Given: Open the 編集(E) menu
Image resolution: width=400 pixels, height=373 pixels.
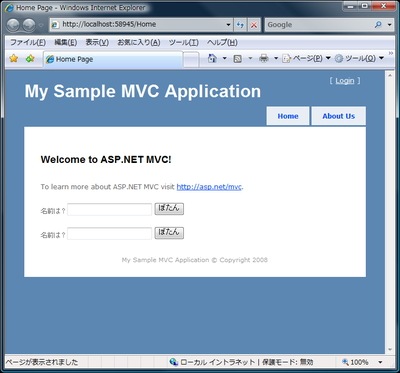Looking at the screenshot, I should click(66, 43).
